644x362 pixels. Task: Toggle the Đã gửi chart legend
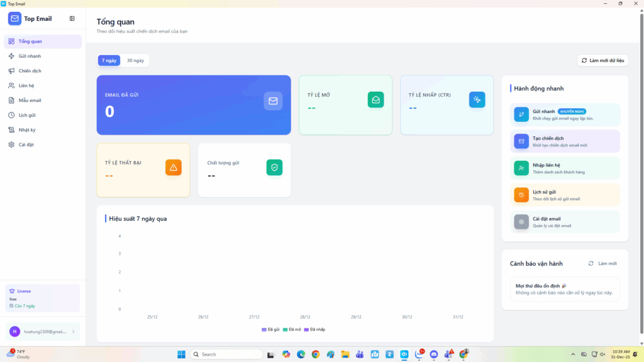270,329
